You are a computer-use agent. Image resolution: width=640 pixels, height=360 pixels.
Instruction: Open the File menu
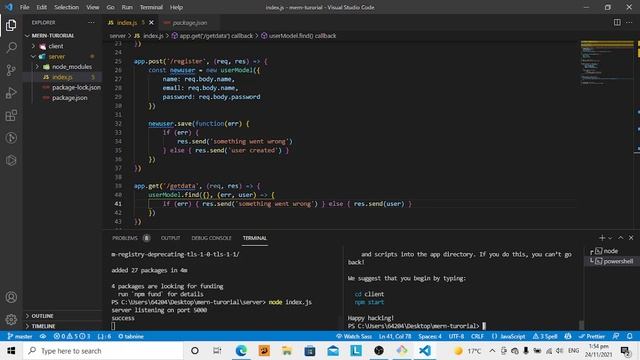pyautogui.click(x=24, y=7)
